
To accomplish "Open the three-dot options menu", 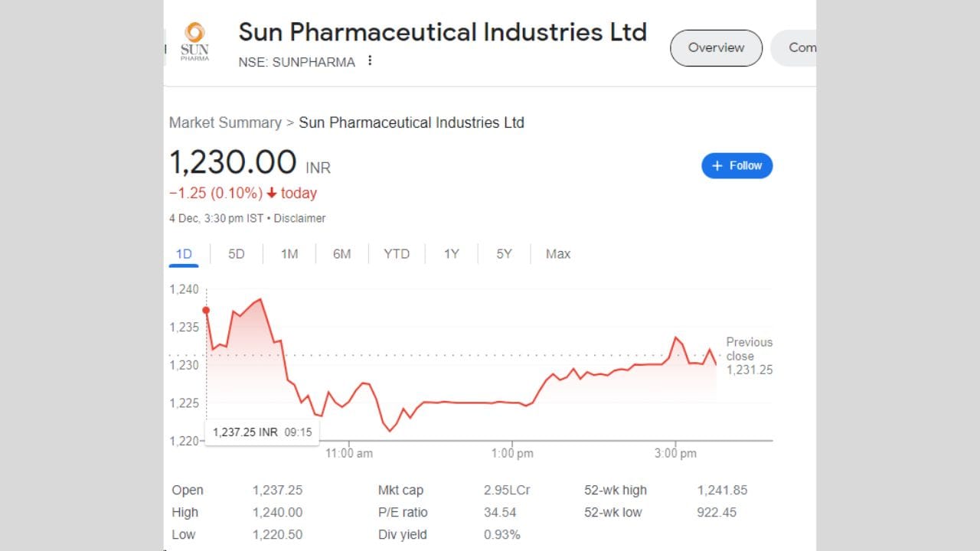I will click(x=370, y=61).
